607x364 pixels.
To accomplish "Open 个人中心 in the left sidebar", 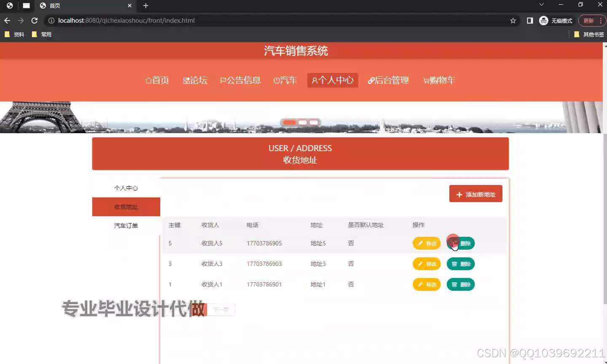I will 126,188.
